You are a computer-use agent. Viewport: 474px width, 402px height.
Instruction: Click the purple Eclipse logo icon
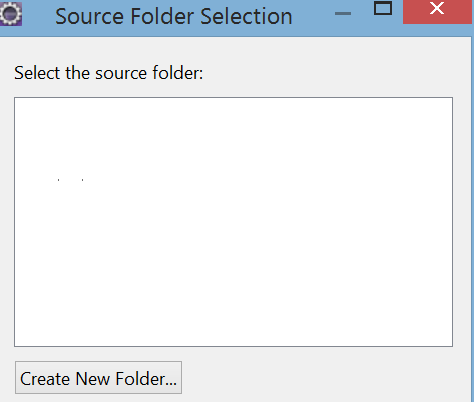pos(11,14)
